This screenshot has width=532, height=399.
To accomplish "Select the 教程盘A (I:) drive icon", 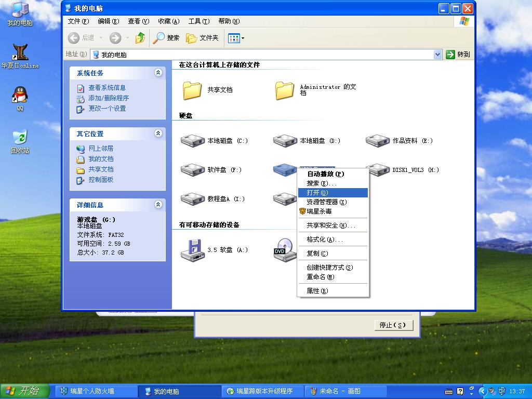I will coord(192,199).
